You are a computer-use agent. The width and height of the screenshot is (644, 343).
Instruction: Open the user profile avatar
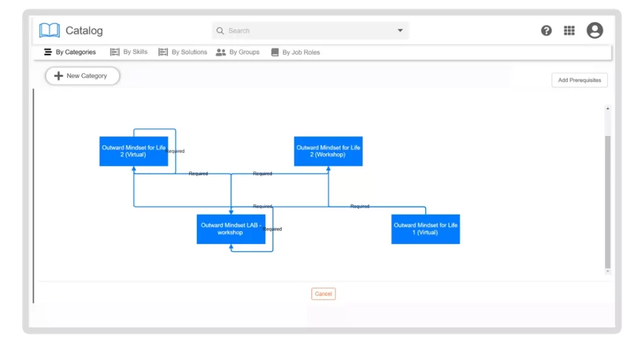(595, 30)
